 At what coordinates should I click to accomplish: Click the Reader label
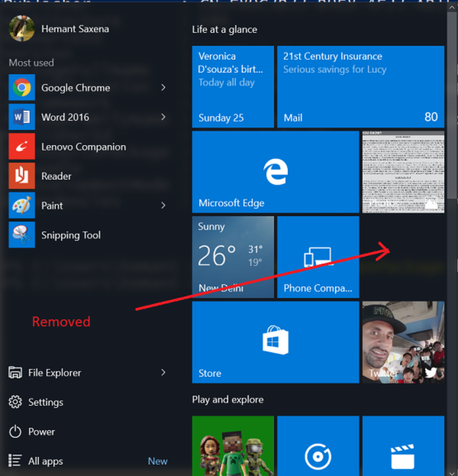tap(56, 176)
